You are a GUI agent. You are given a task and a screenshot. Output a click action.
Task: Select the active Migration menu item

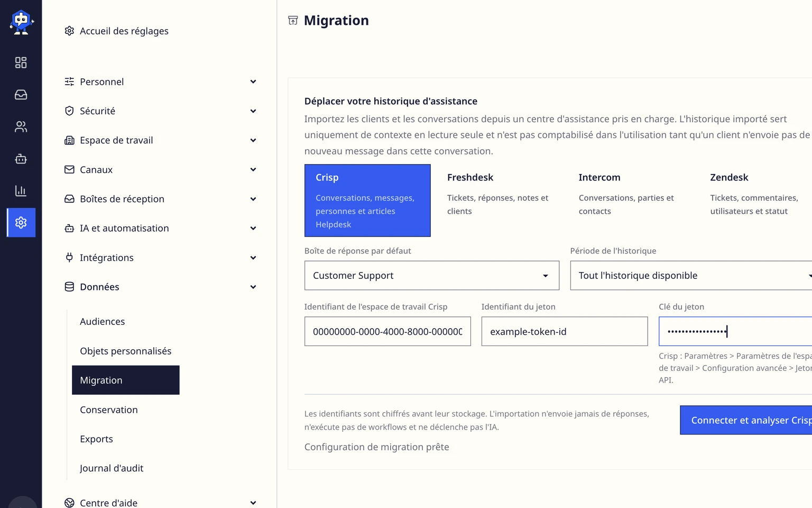click(x=126, y=380)
